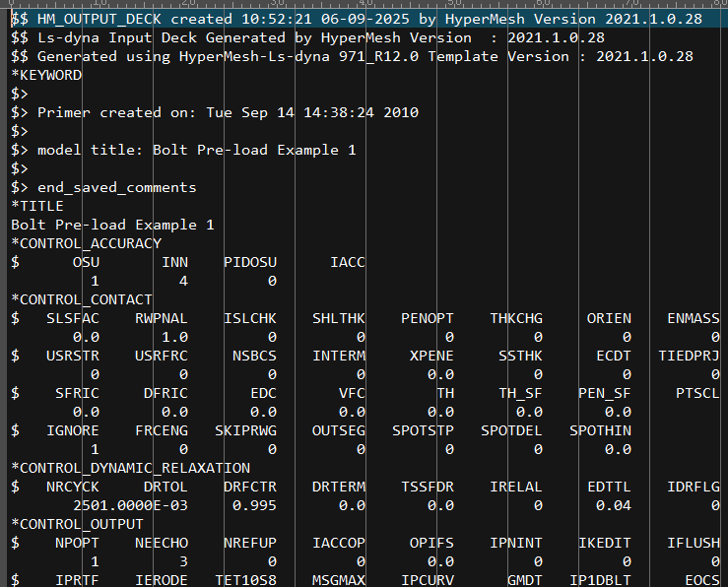
Task: Click the PEN_SF column header
Action: pos(605,394)
